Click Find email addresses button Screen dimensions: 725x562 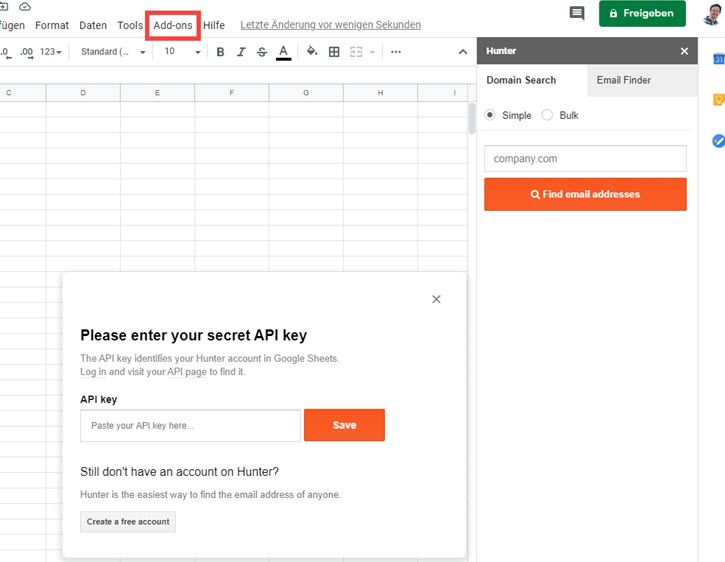tap(585, 194)
